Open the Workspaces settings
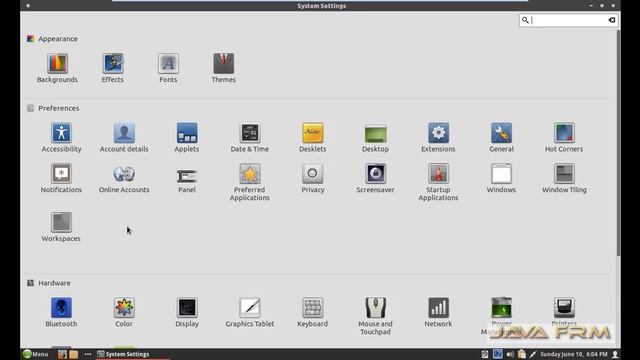This screenshot has height=360, width=640. pos(61,227)
